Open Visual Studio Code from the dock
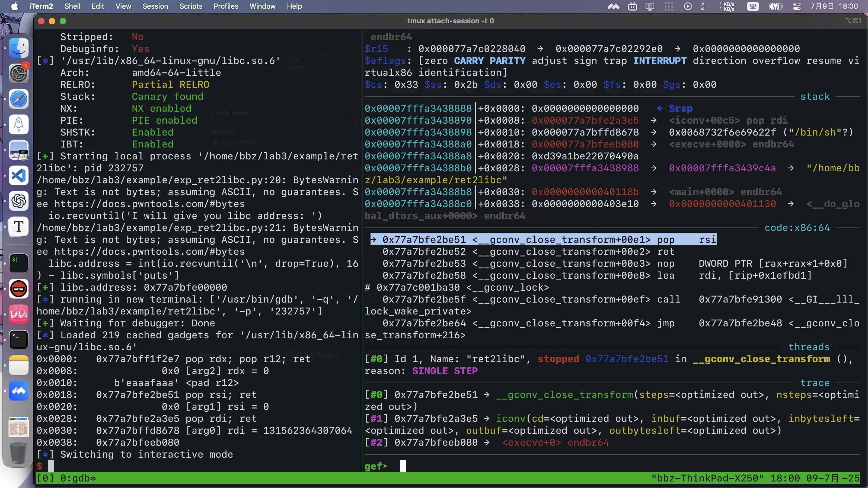 [x=18, y=175]
